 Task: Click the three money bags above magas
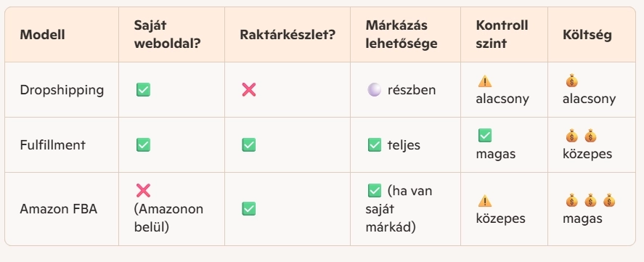(x=590, y=201)
